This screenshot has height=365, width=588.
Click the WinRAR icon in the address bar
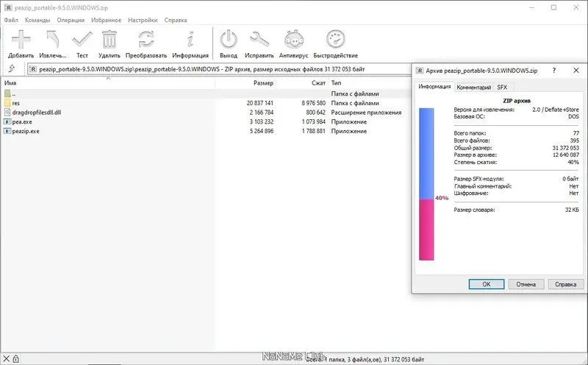click(x=33, y=69)
